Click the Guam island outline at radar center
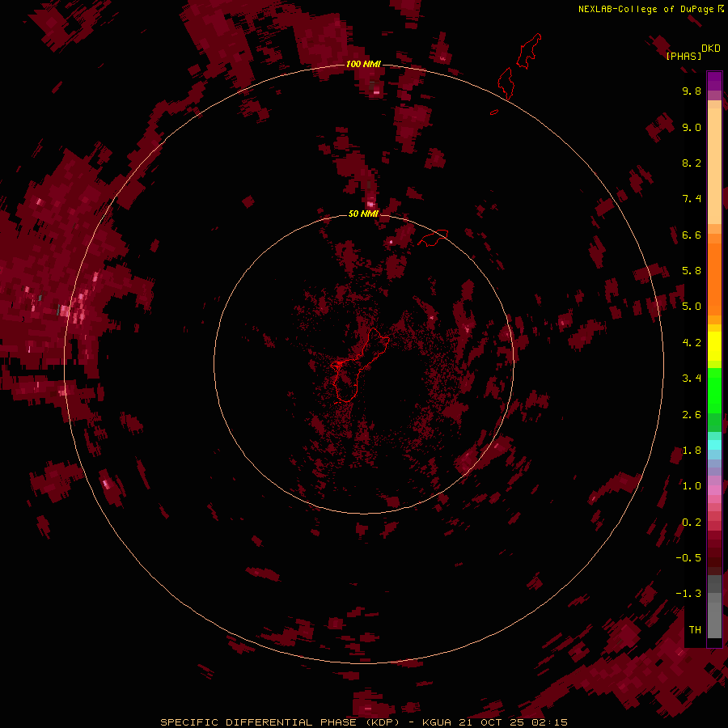 pos(359,365)
